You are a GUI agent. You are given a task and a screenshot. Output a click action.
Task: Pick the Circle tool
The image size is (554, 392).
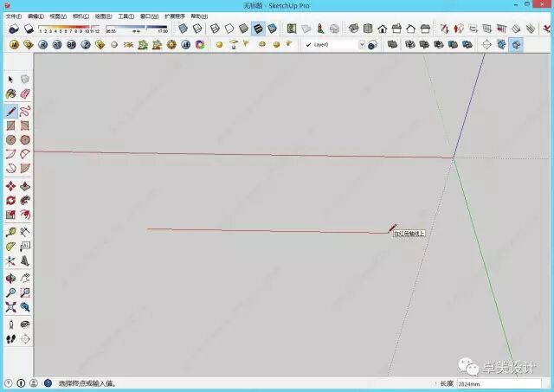pos(10,140)
